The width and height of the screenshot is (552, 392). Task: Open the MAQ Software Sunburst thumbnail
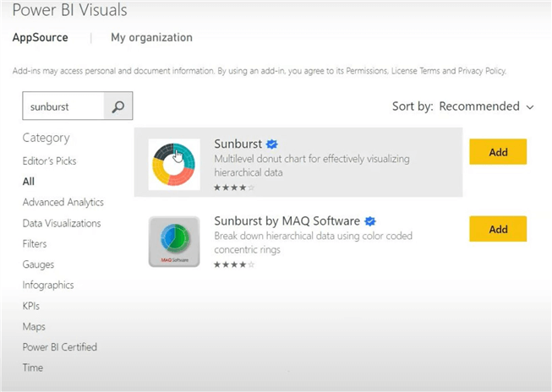click(174, 242)
